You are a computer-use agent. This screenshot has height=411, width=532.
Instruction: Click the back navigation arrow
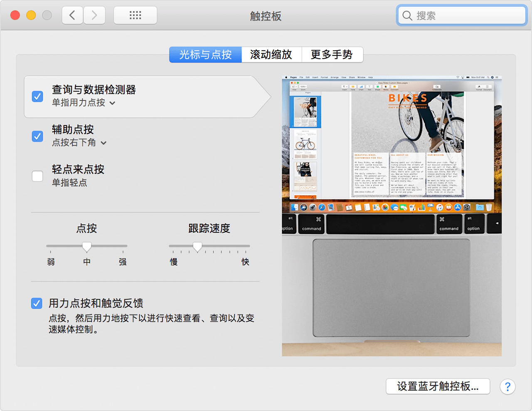pyautogui.click(x=72, y=15)
